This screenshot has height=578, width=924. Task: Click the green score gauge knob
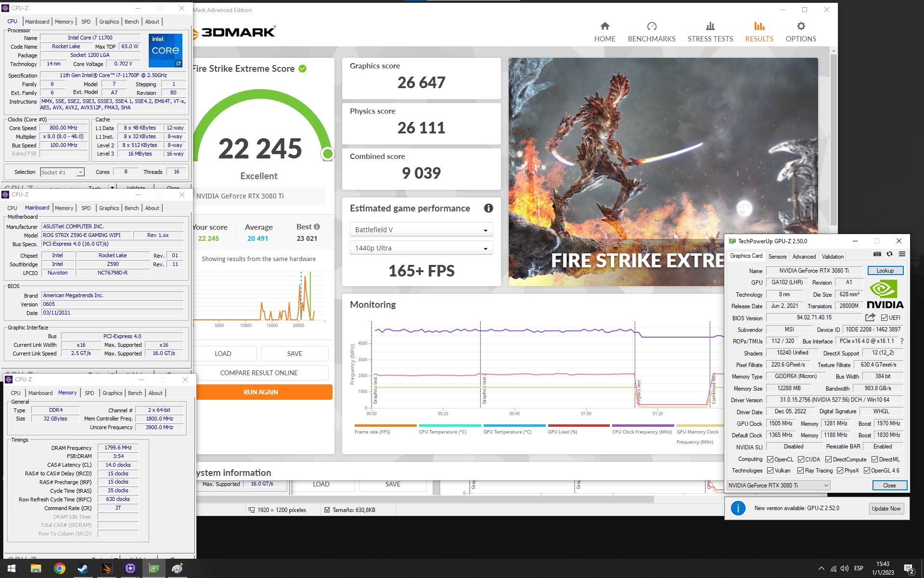tap(328, 154)
